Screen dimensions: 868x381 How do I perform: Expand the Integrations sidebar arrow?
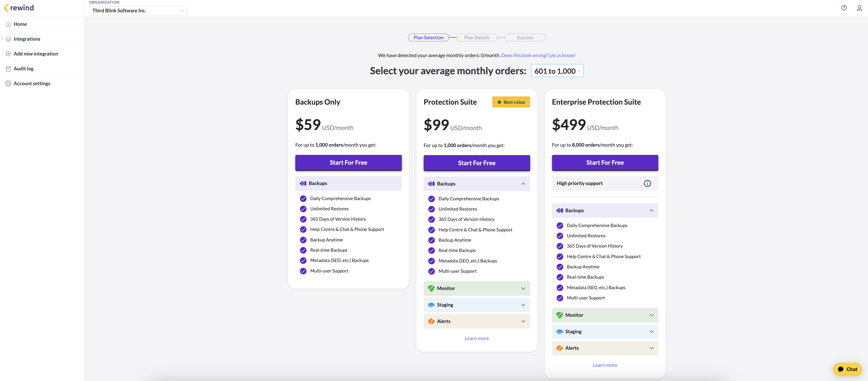2,39
